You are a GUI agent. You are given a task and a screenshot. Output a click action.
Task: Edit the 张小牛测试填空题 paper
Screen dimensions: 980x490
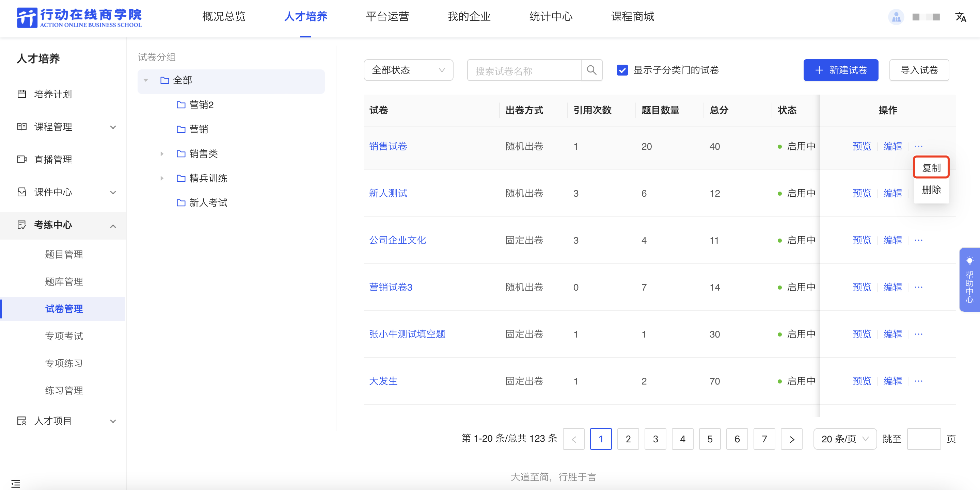892,334
